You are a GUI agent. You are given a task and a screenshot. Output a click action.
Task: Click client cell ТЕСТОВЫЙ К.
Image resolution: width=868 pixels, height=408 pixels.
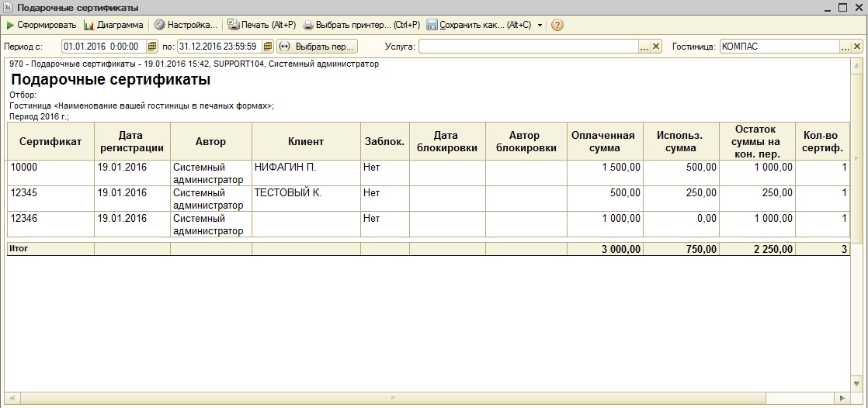tap(306, 199)
